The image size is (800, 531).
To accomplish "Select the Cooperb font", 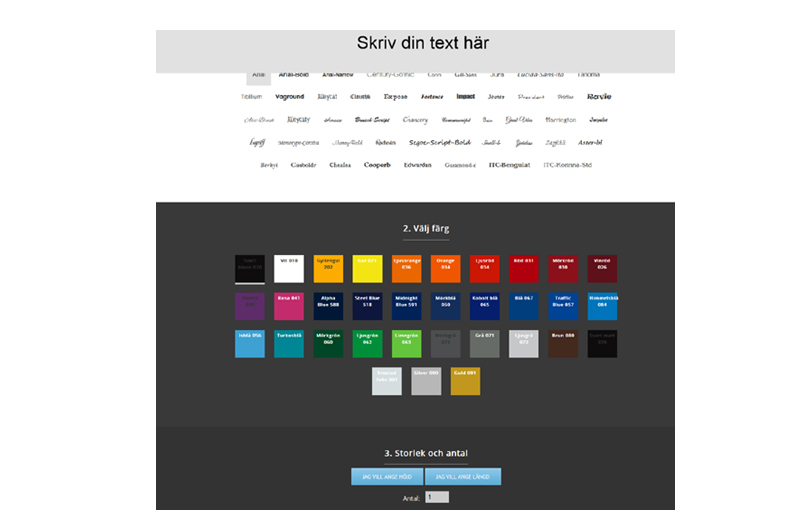I will [x=377, y=165].
